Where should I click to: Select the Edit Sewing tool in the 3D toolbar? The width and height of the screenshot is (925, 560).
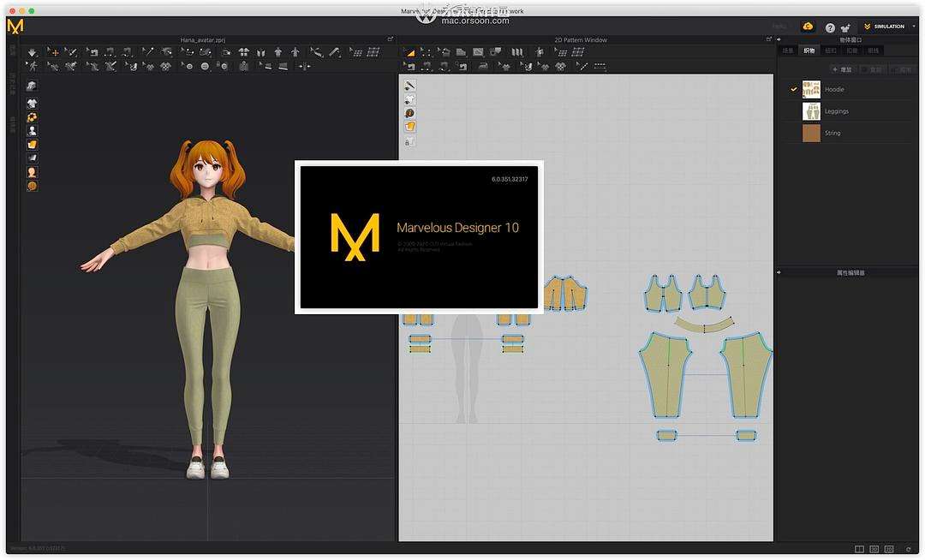[92, 52]
